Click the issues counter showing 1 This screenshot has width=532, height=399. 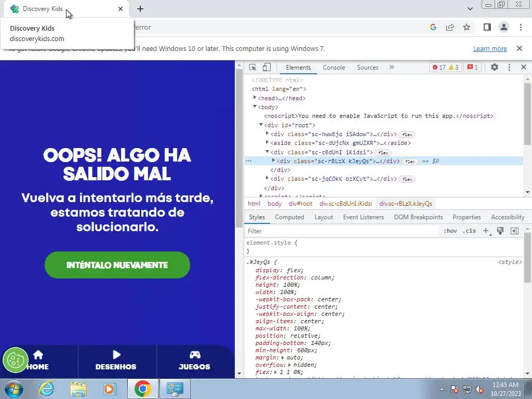[473, 67]
